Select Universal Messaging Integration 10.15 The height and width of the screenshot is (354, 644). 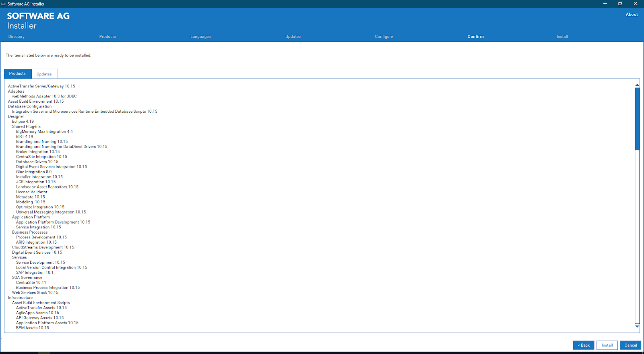tap(51, 212)
